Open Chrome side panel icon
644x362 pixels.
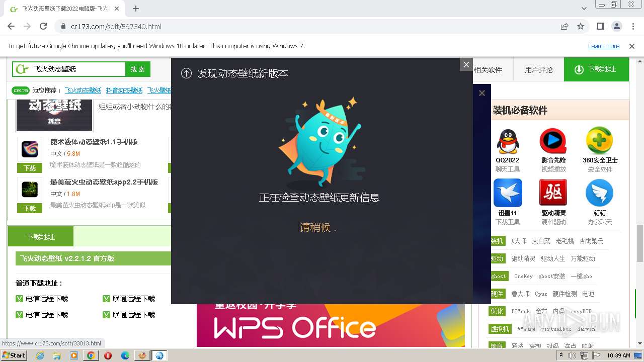(x=600, y=26)
